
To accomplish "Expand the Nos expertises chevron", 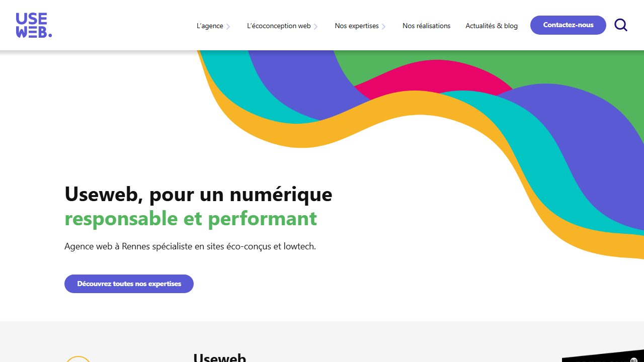I will pos(383,27).
